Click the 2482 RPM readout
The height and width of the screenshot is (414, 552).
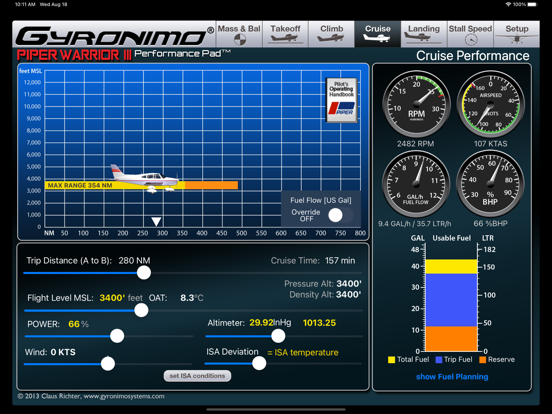[415, 144]
